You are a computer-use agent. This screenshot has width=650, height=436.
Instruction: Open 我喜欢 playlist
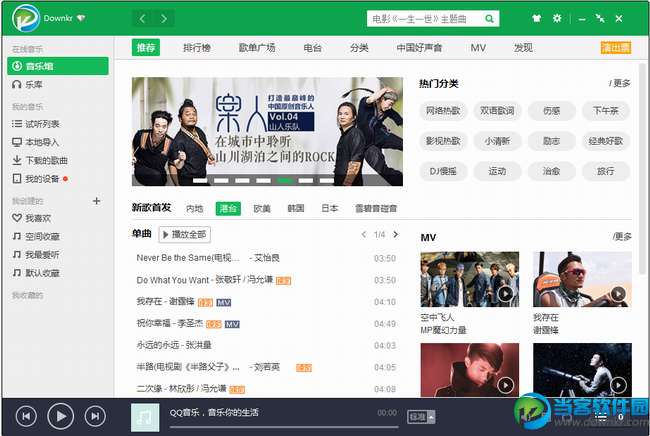click(x=58, y=218)
